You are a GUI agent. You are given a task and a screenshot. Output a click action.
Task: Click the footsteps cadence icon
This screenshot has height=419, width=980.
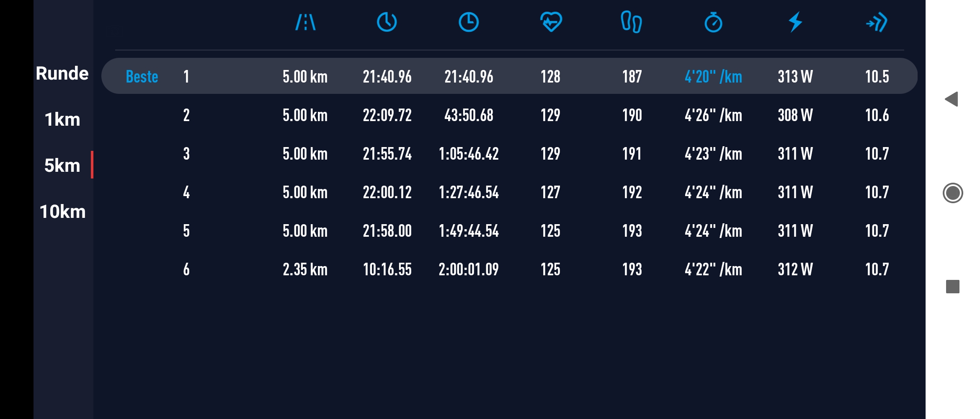pos(631,22)
